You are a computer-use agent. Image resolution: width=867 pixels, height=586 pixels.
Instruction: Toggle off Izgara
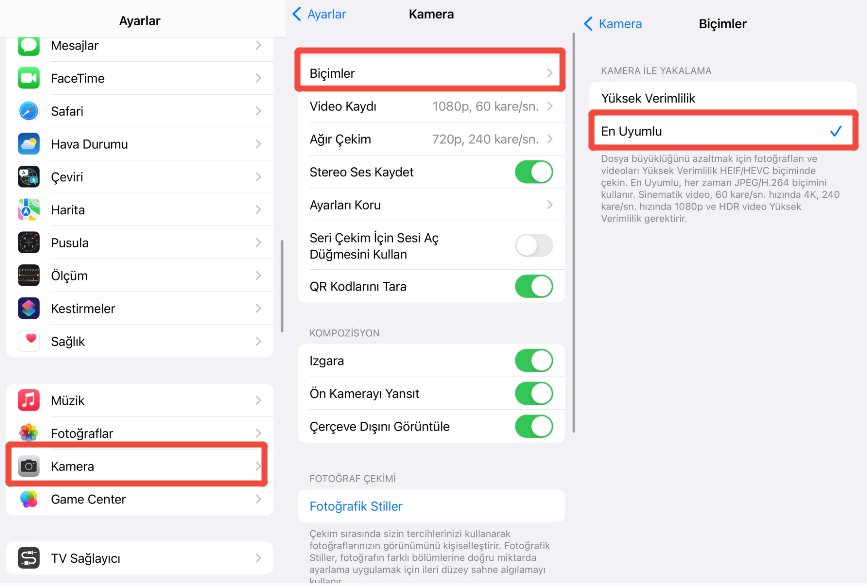pyautogui.click(x=533, y=360)
